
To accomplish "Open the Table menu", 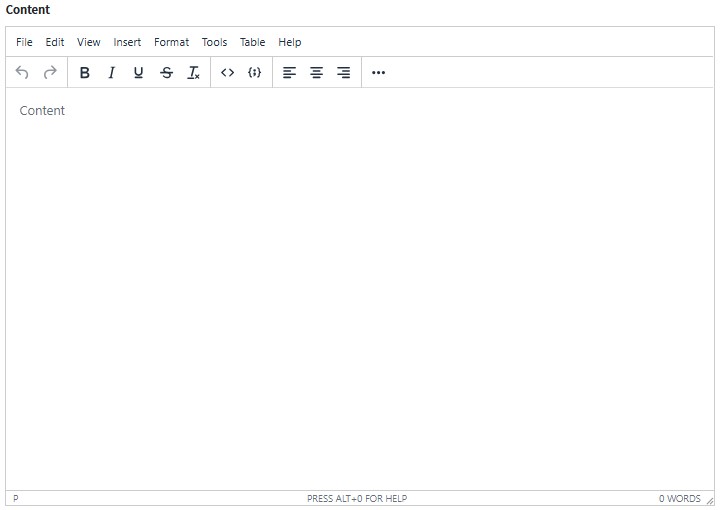I will (x=252, y=42).
